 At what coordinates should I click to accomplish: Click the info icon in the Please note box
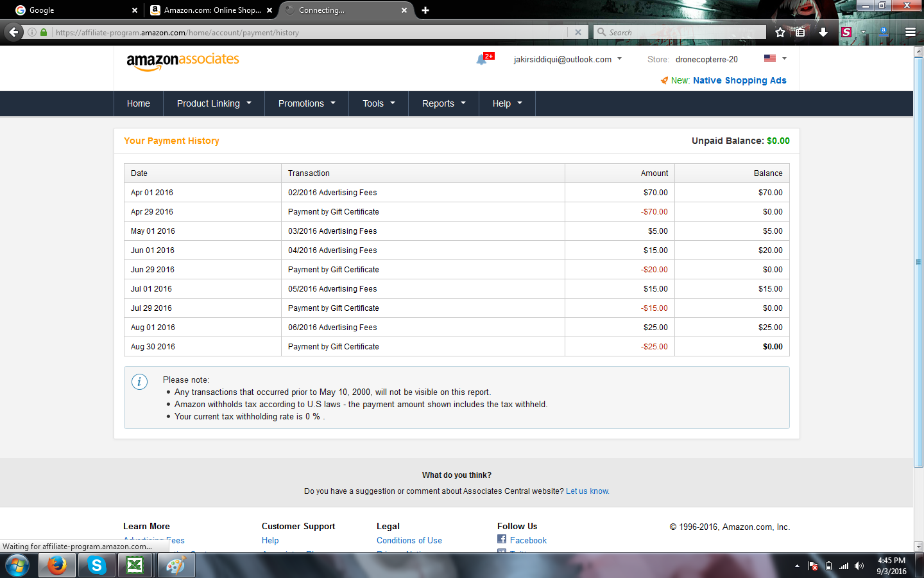click(139, 381)
